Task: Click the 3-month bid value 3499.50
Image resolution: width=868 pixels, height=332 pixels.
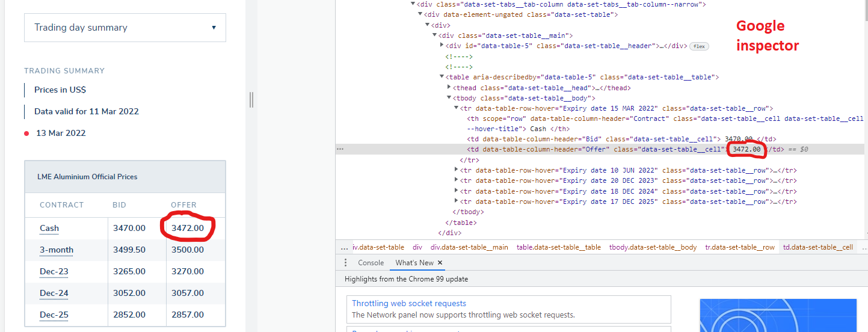Action: coord(129,250)
